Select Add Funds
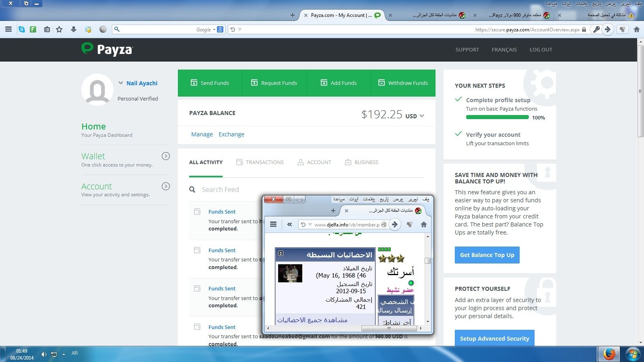This screenshot has width=644, height=362. coord(339,83)
